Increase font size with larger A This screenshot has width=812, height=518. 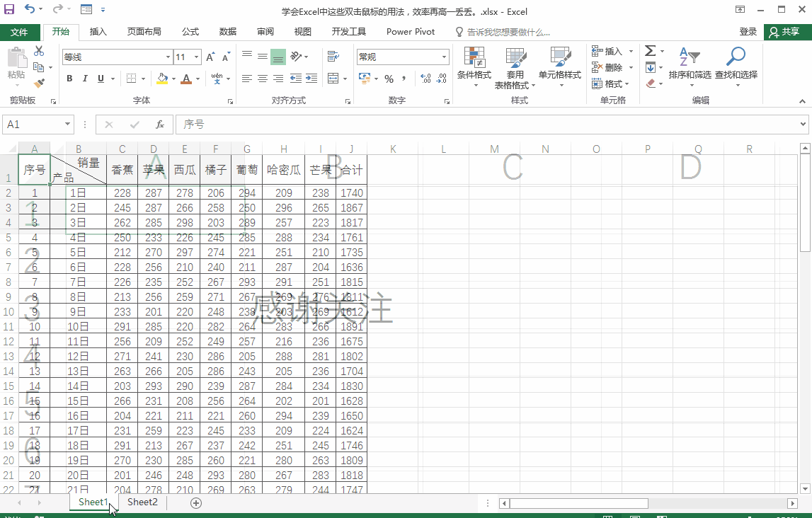210,57
